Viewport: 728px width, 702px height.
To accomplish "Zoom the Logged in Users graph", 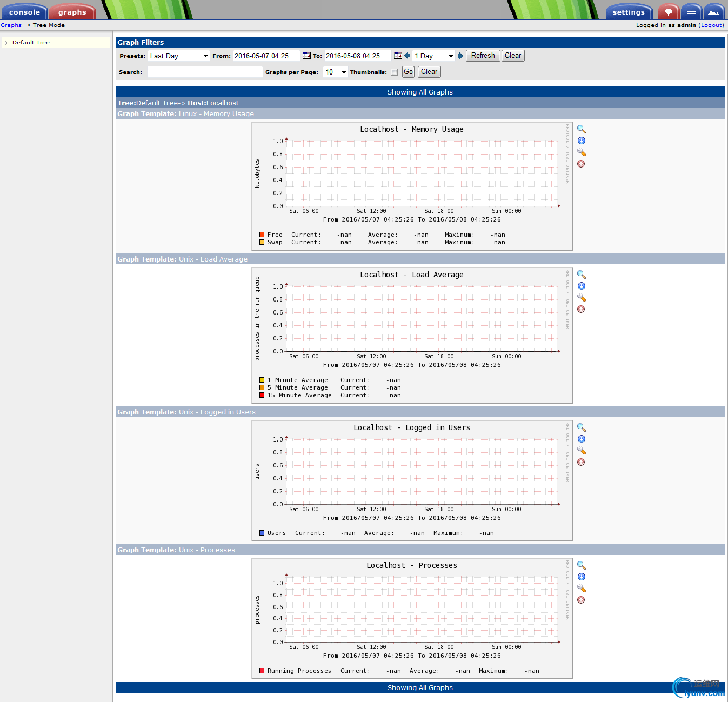I will 582,427.
